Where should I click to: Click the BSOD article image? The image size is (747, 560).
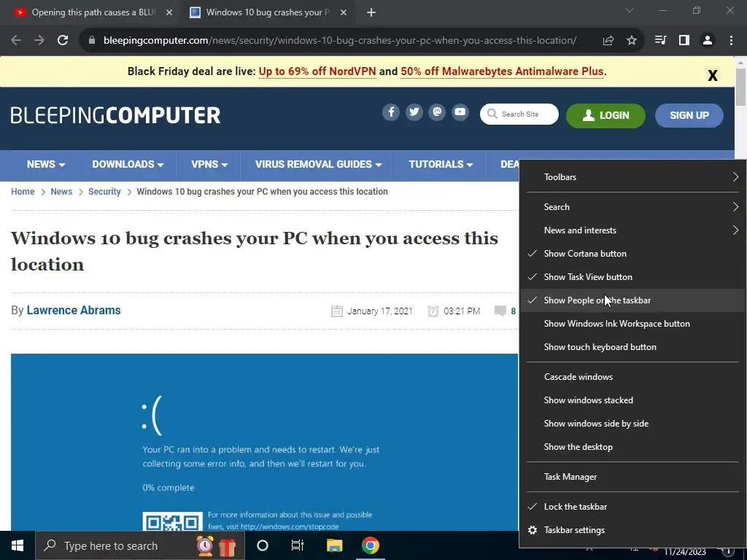pos(264,442)
